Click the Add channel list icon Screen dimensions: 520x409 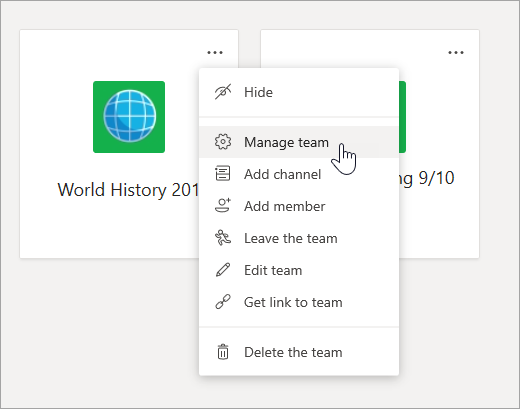pos(223,174)
